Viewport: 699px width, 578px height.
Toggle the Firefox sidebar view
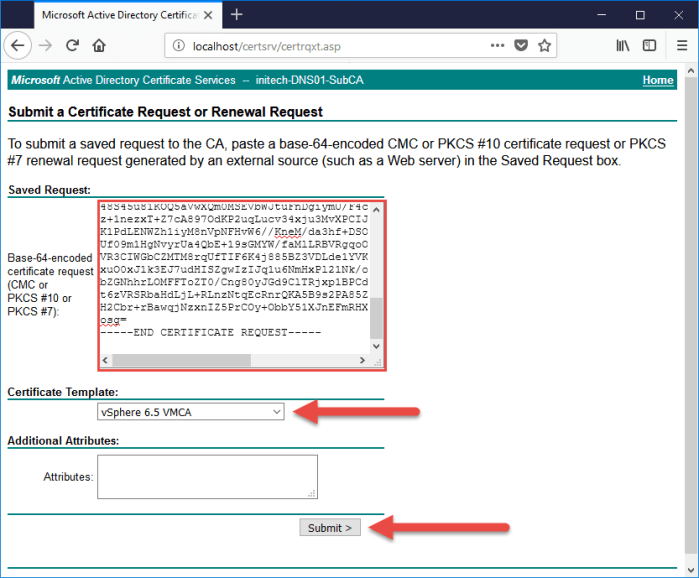tap(649, 45)
